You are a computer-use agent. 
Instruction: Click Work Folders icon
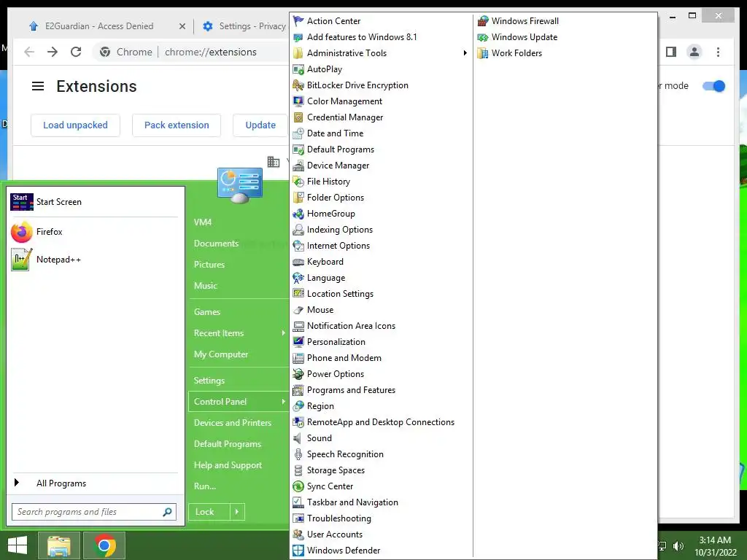[x=483, y=52]
